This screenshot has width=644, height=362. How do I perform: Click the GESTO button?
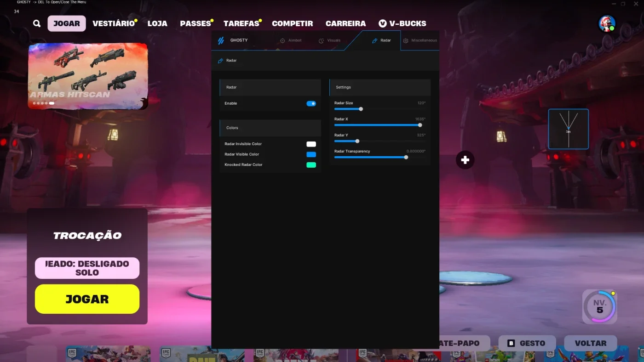click(x=527, y=343)
